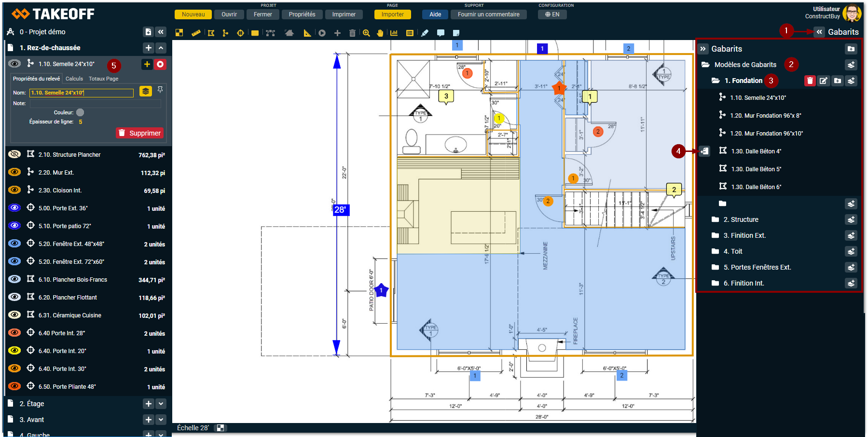Collapse the 1. Rez-de-chaussée section
Image resolution: width=868 pixels, height=437 pixels.
click(161, 48)
